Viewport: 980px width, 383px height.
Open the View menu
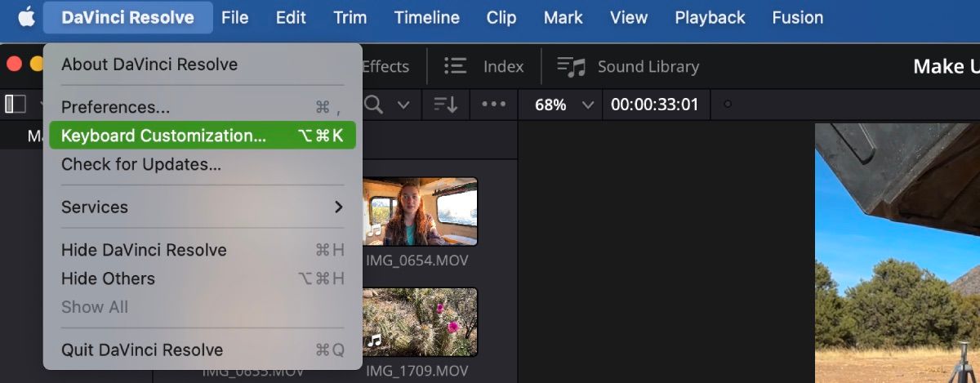pos(629,17)
